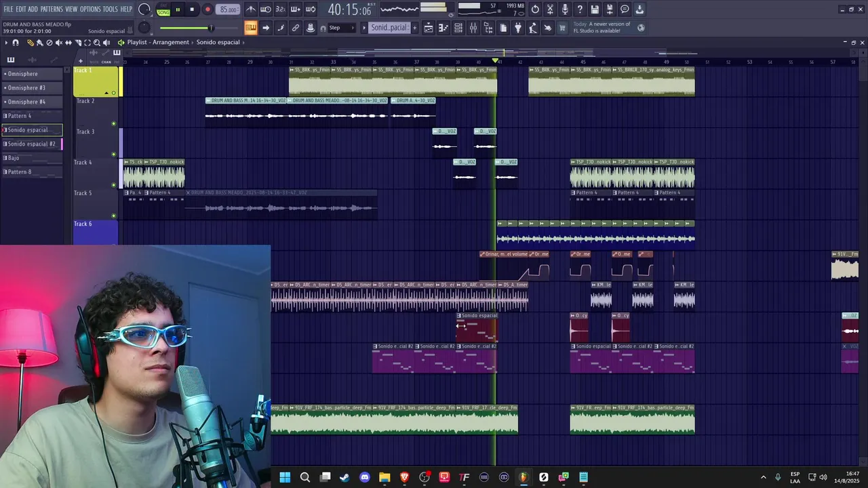The width and height of the screenshot is (868, 488).
Task: Open the Playlist view icon
Action: [429, 28]
